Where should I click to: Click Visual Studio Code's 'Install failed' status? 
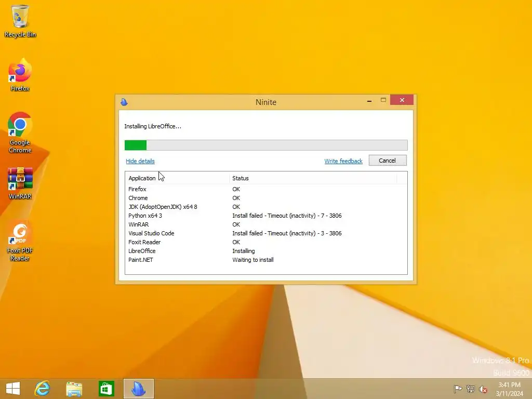(x=287, y=233)
